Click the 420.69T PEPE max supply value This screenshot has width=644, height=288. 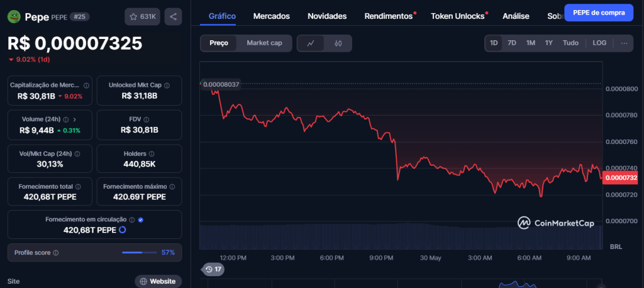coord(139,197)
